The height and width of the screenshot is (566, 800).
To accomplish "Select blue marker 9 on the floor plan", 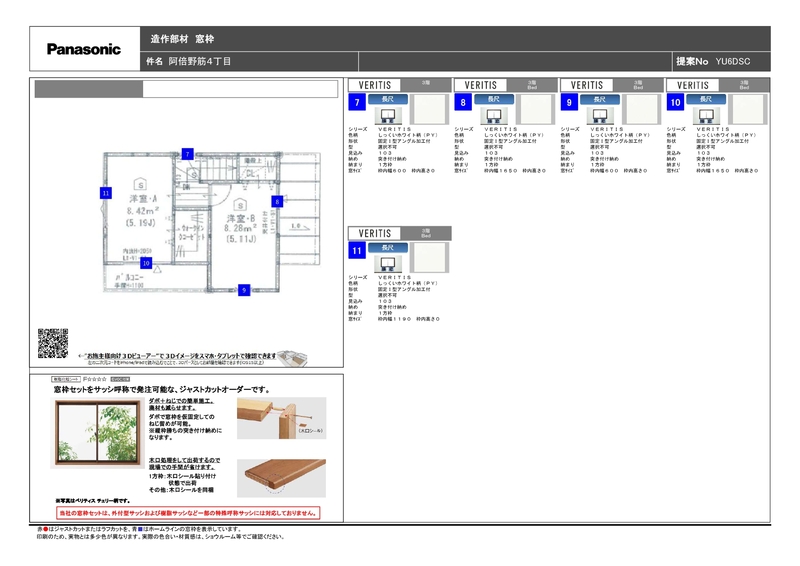I will [x=243, y=290].
